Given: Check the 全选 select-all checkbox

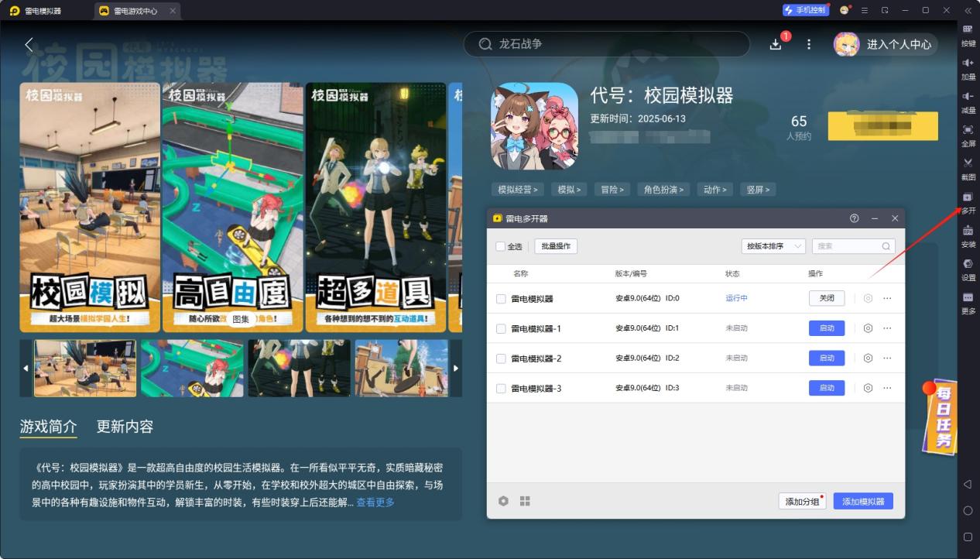Looking at the screenshot, I should (501, 246).
